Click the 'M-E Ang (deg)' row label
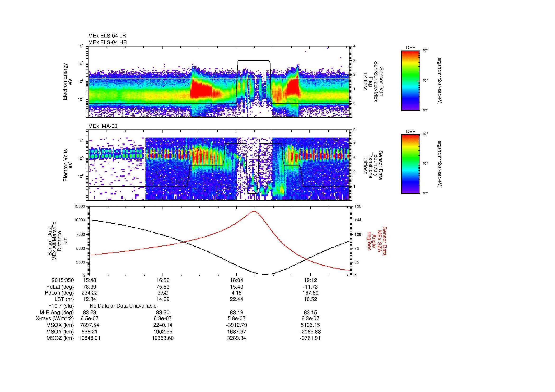 click(x=56, y=312)
